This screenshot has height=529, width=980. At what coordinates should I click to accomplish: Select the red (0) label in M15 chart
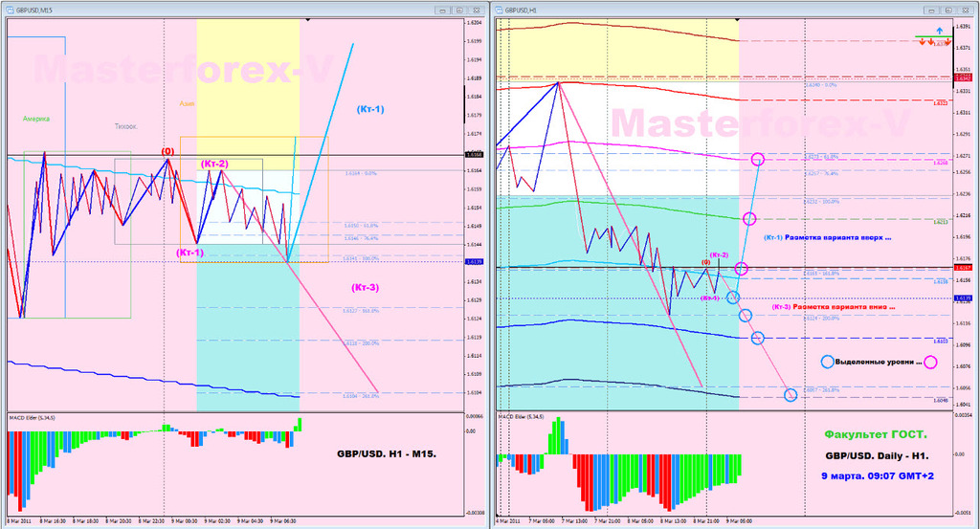[x=167, y=151]
